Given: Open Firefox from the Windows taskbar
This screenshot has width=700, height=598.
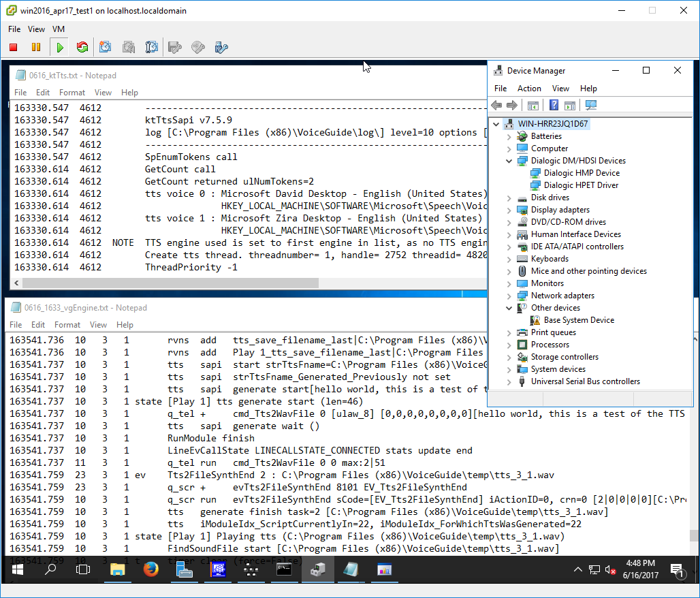Looking at the screenshot, I should (151, 569).
